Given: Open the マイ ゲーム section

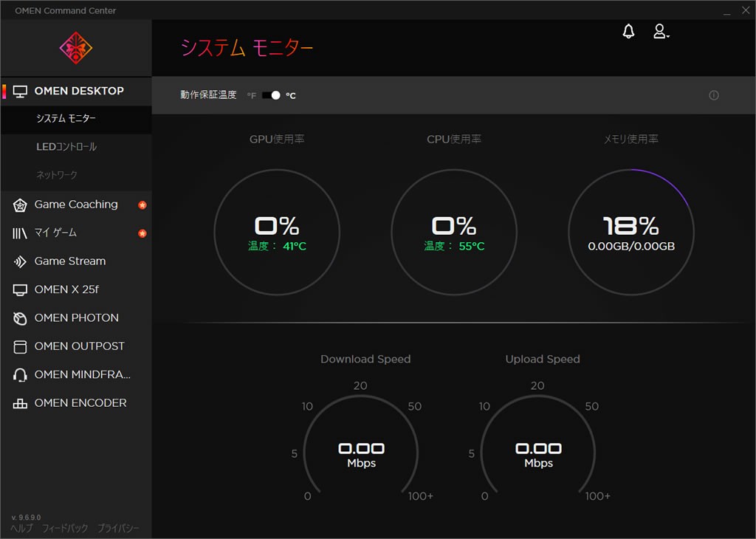Looking at the screenshot, I should coord(76,233).
